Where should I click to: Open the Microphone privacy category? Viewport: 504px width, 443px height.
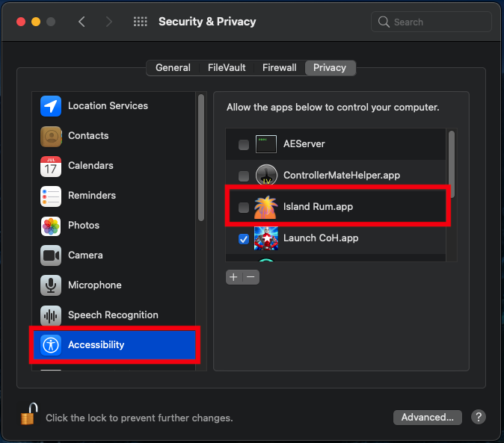click(114, 285)
